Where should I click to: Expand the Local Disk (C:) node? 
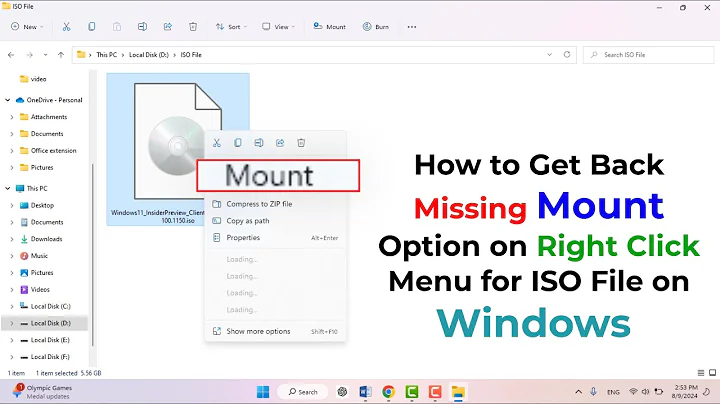[x=12, y=307]
